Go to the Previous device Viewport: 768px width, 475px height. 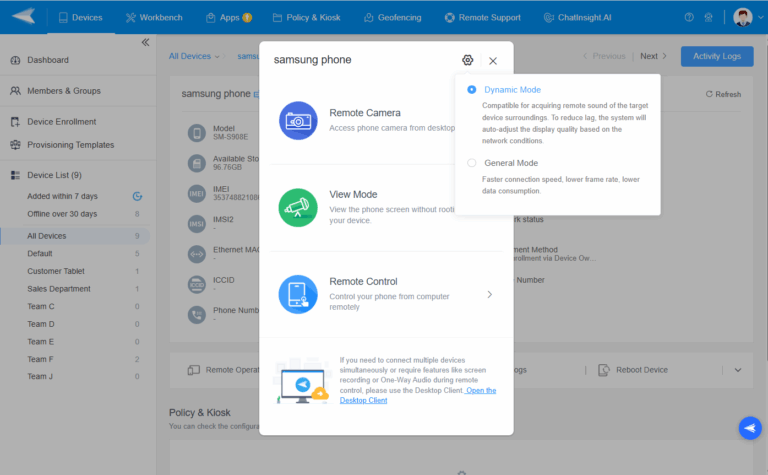tap(604, 56)
